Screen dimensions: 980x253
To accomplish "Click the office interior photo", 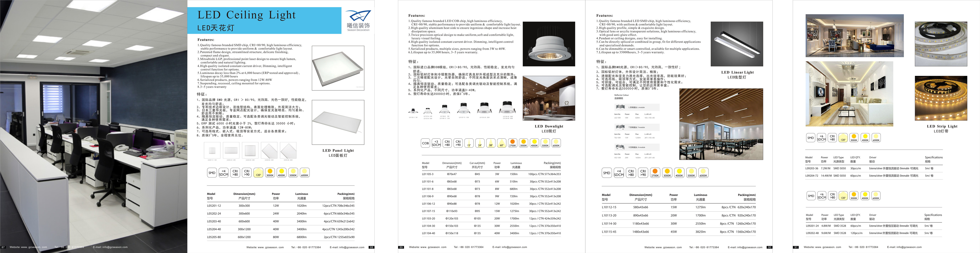I will (x=93, y=126).
